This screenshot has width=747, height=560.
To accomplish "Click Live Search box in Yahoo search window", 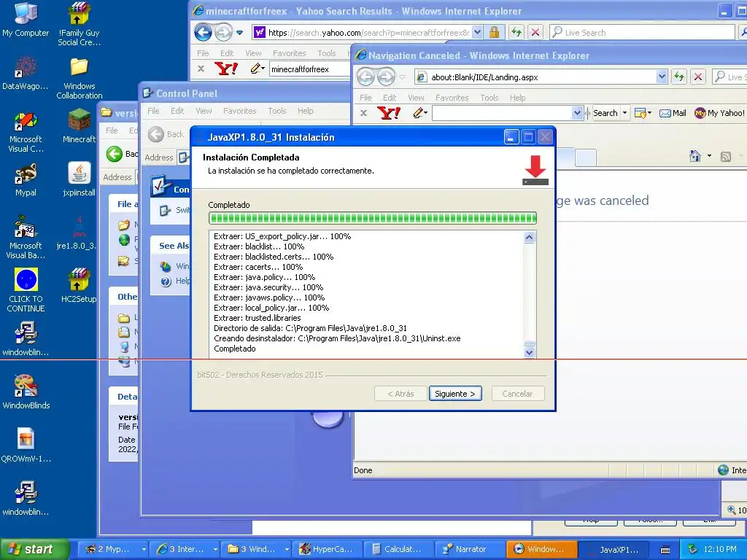I will point(642,32).
